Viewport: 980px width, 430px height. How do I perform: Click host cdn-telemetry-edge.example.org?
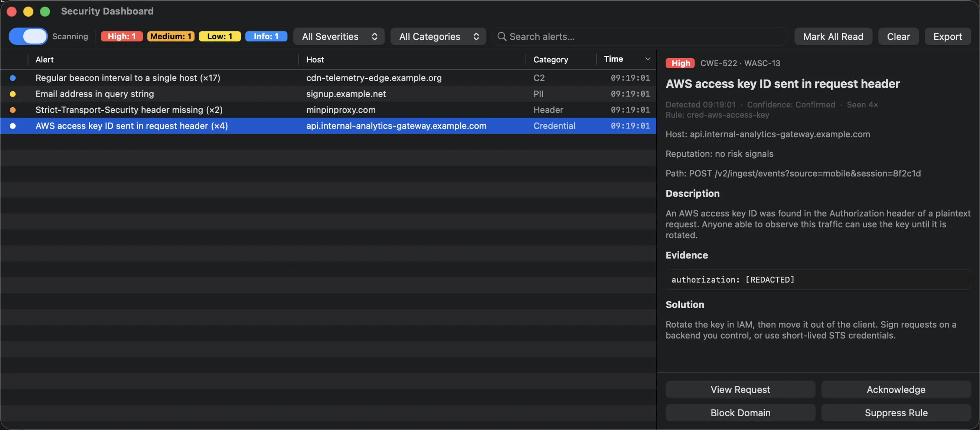(x=374, y=78)
